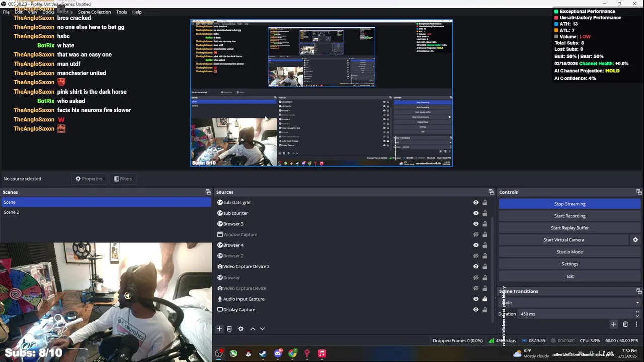Open the File menu
This screenshot has width=644, height=362.
point(6,12)
